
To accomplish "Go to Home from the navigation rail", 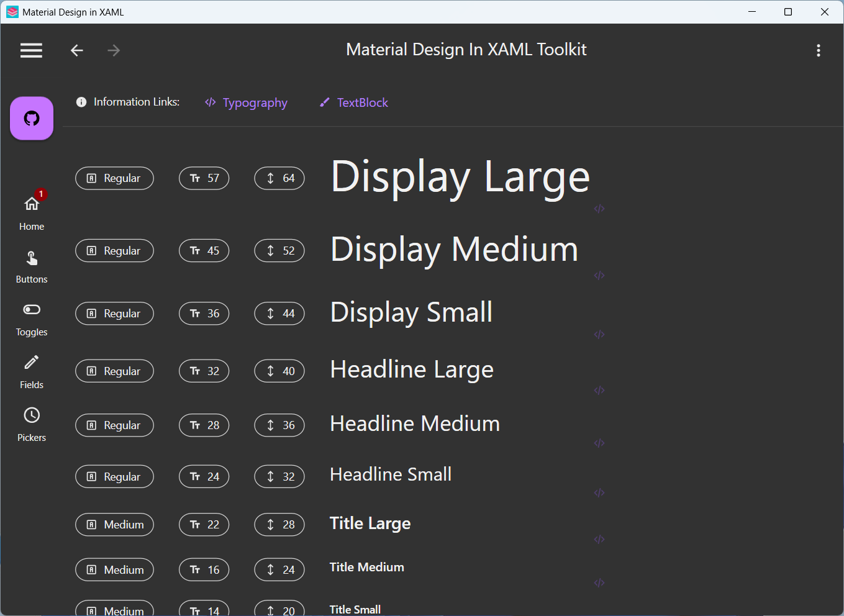I will [x=31, y=211].
